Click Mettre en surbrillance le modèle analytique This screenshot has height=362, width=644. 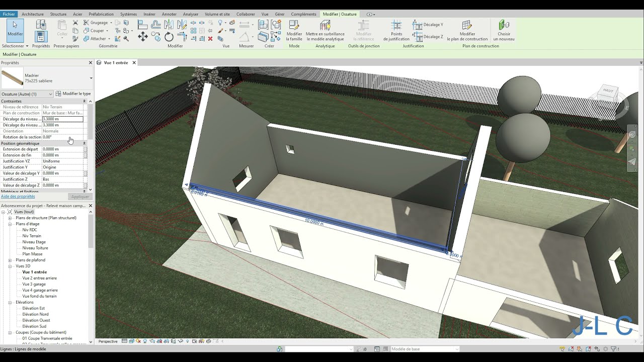(325, 31)
